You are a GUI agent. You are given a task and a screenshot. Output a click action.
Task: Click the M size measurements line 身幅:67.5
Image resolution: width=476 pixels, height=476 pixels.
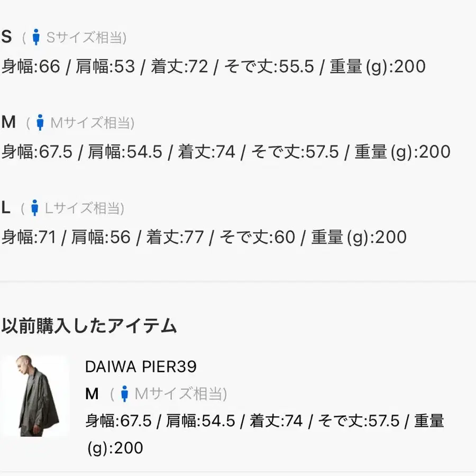[226, 151]
